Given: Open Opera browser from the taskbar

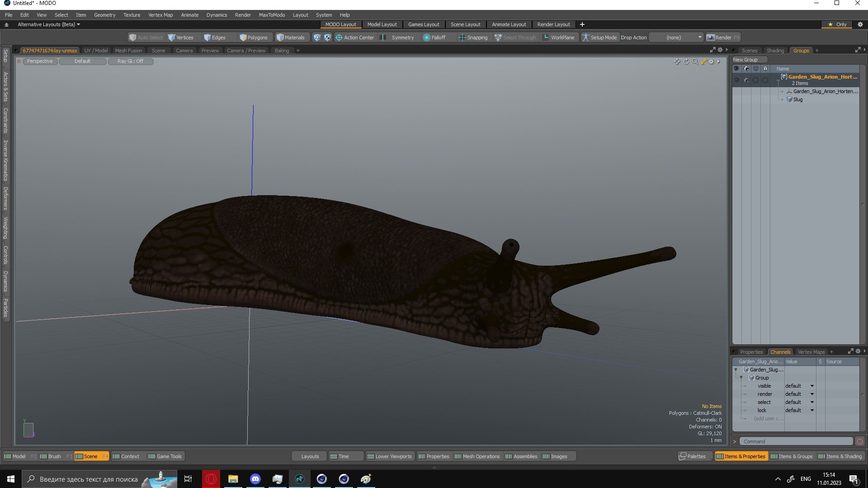Looking at the screenshot, I should [211, 479].
